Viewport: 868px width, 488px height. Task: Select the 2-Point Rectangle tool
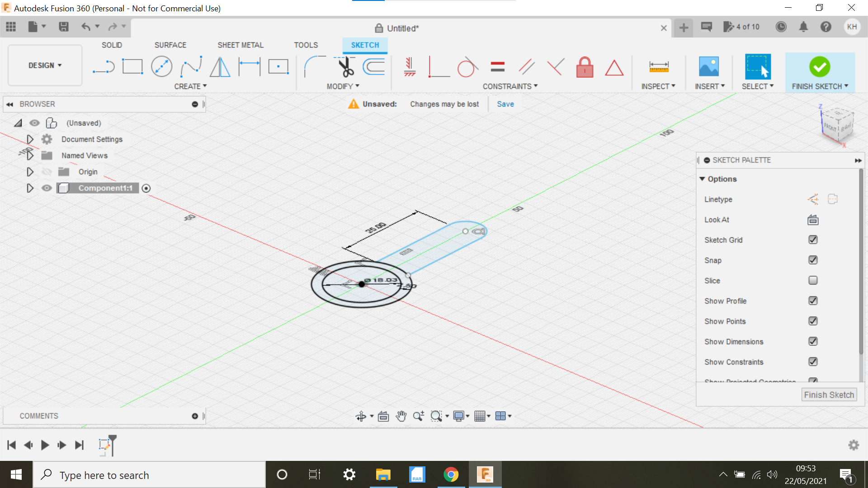pyautogui.click(x=133, y=66)
